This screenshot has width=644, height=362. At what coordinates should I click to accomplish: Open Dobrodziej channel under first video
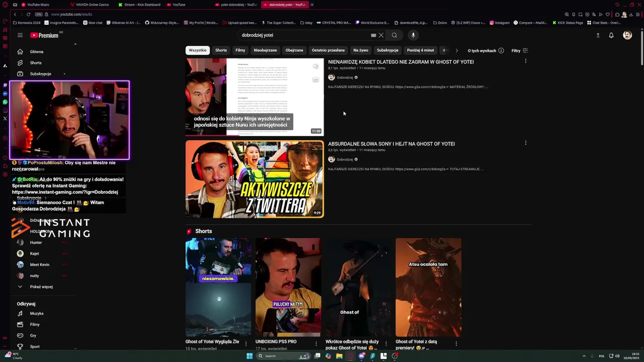[x=345, y=77]
